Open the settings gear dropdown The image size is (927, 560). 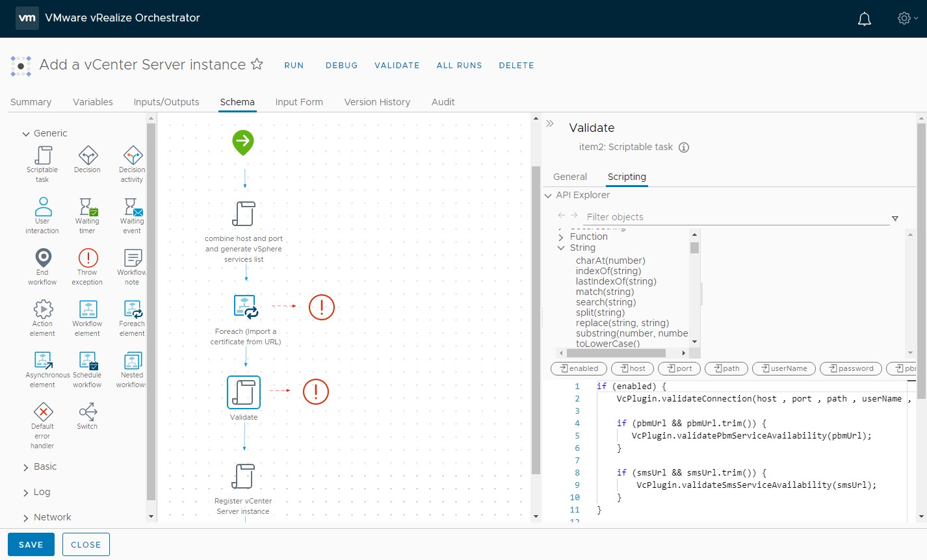(907, 19)
